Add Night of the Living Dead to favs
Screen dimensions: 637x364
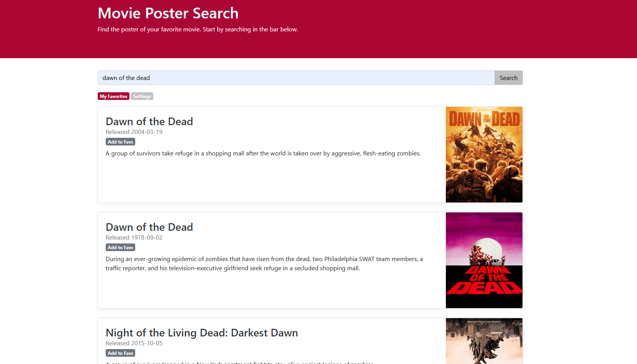click(x=120, y=353)
